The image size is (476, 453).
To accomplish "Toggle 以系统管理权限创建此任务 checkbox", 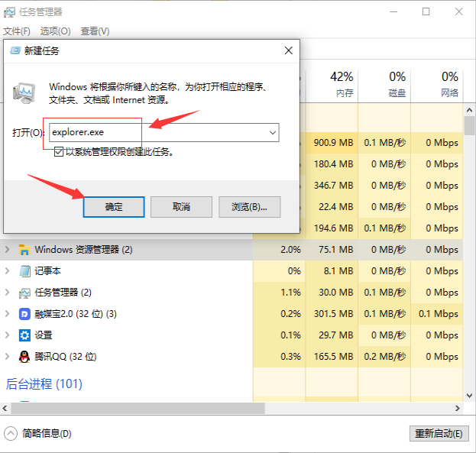I will (59, 152).
